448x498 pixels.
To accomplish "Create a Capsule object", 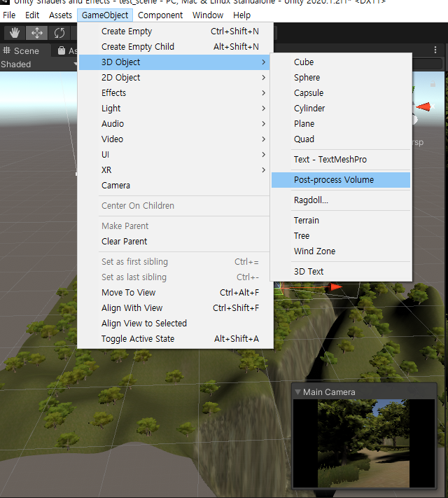I will click(x=341, y=93).
